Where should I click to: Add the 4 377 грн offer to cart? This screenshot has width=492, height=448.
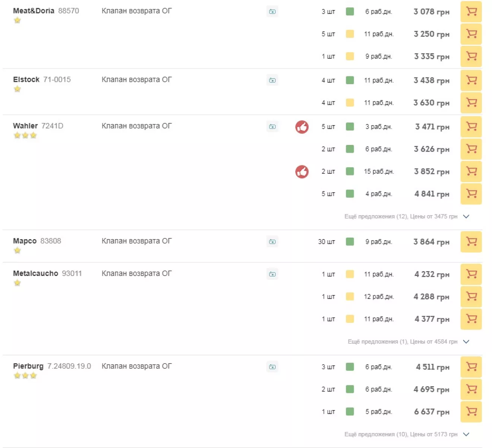471,319
